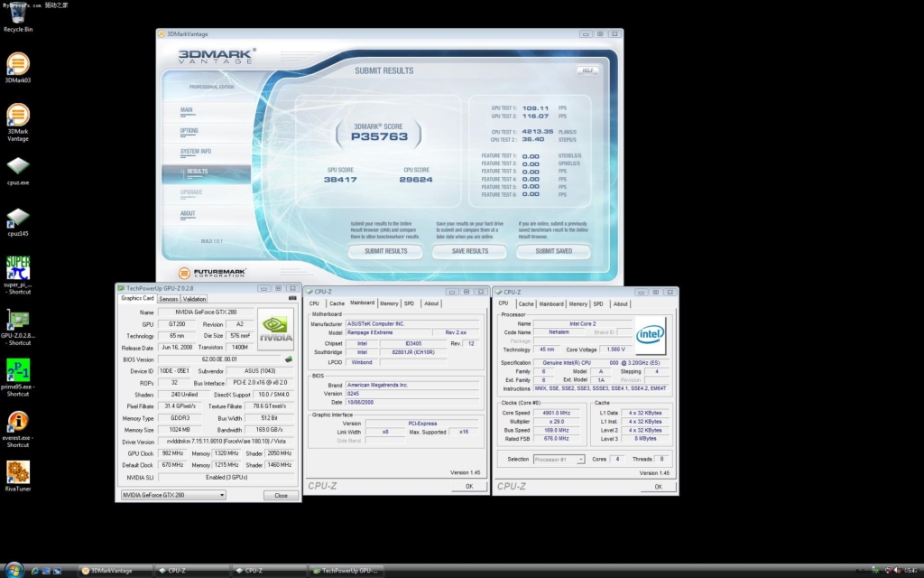The width and height of the screenshot is (924, 578).
Task: Click OK in Mainboard CPU-Z window
Action: (469, 486)
